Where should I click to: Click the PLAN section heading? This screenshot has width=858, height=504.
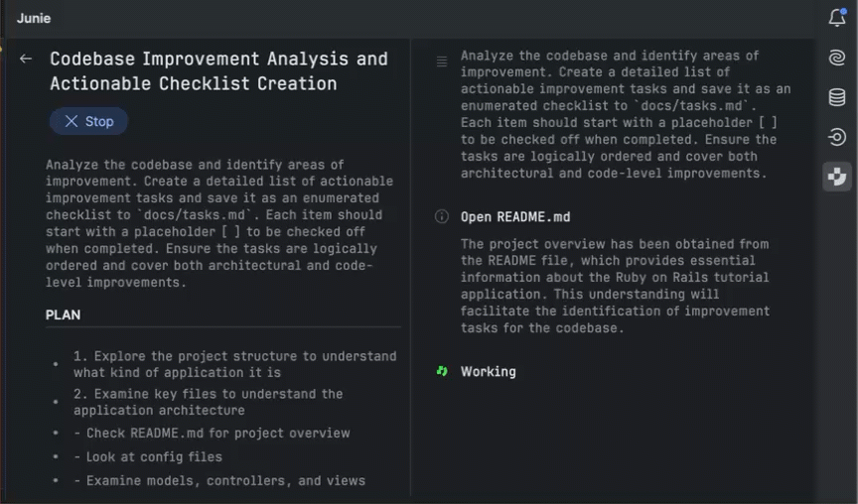[x=63, y=315]
